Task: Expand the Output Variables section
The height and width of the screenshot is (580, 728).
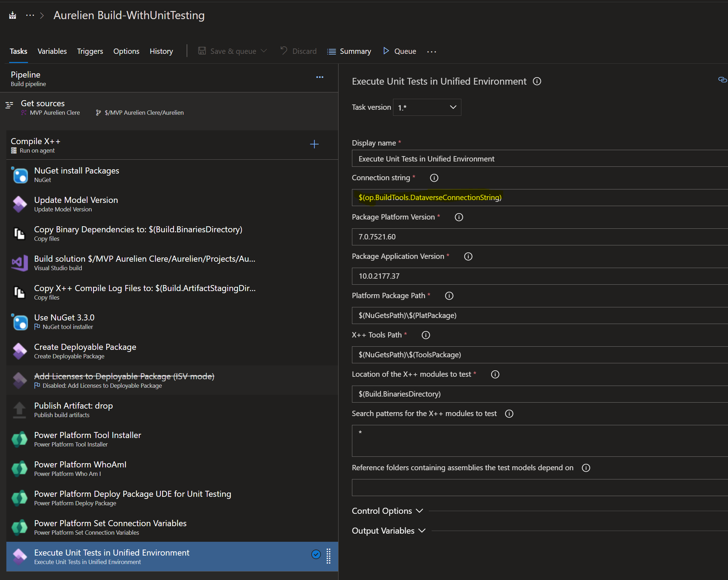Action: coord(389,531)
